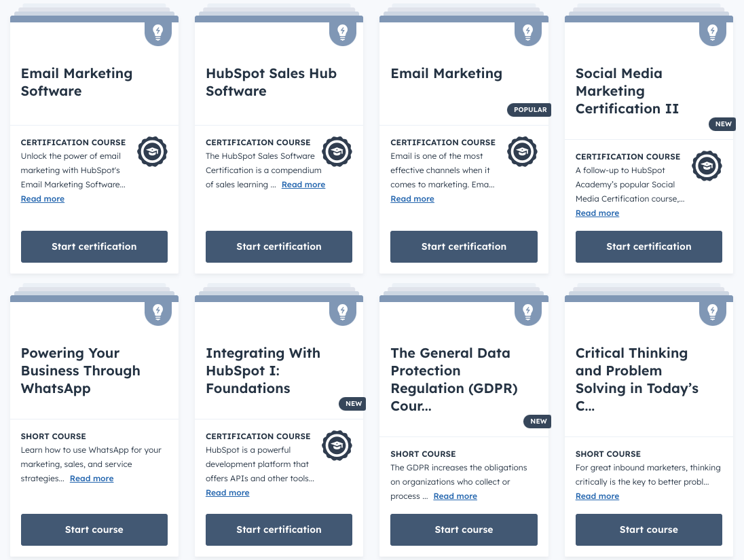Click the 'HubSpot Sales Hub Software' card title
Screen dimensions: 744x560
click(271, 82)
